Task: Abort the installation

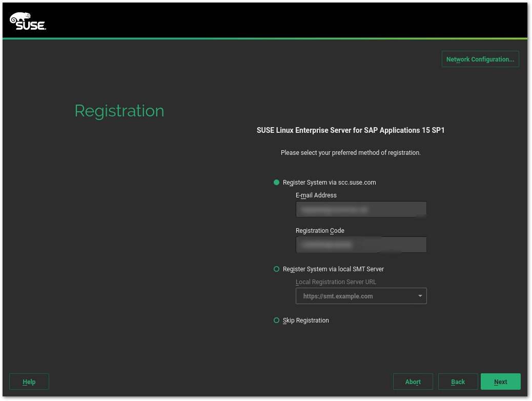Action: coord(413,382)
